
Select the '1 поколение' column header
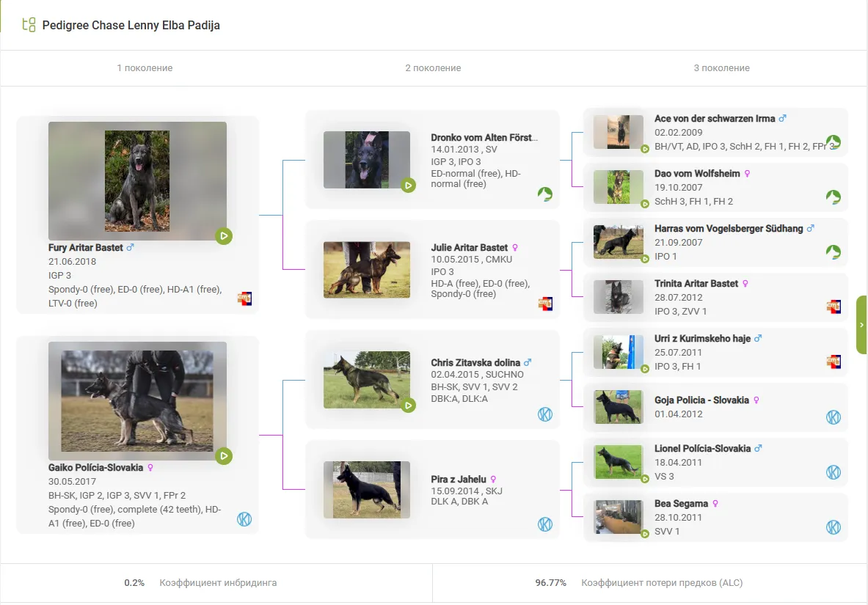(x=145, y=68)
